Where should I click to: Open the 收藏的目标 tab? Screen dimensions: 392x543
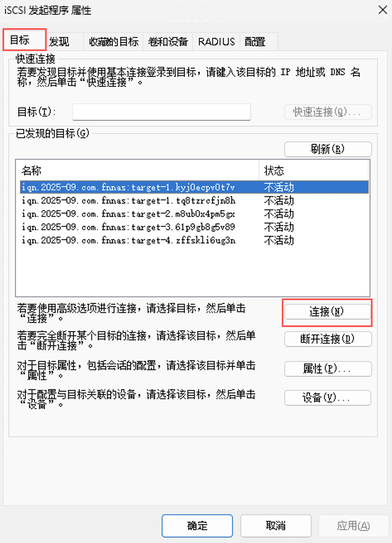pos(114,42)
